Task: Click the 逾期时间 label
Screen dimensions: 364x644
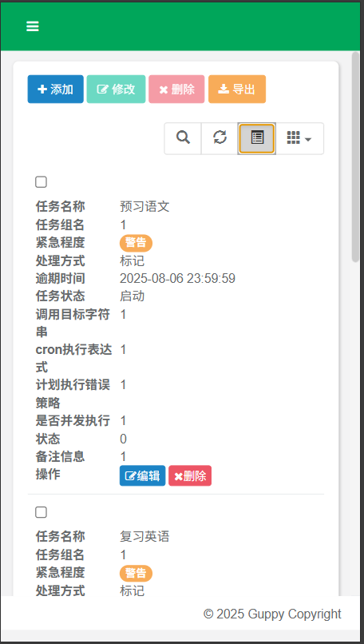Action: [61, 279]
